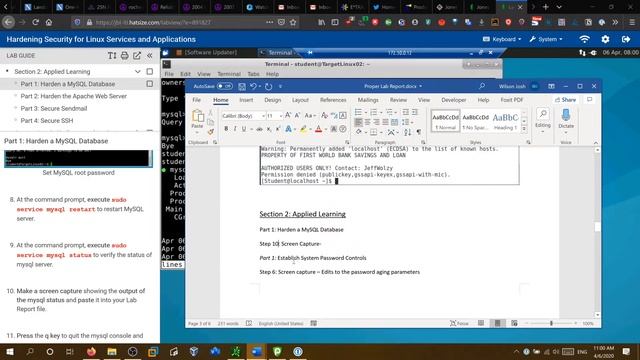Viewport: 640px width, 360px height.
Task: Apply Italic formatting in Word
Action: [235, 129]
